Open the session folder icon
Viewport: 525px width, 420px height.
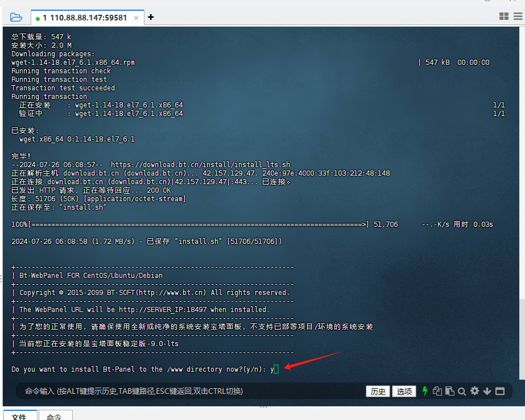(x=16, y=17)
